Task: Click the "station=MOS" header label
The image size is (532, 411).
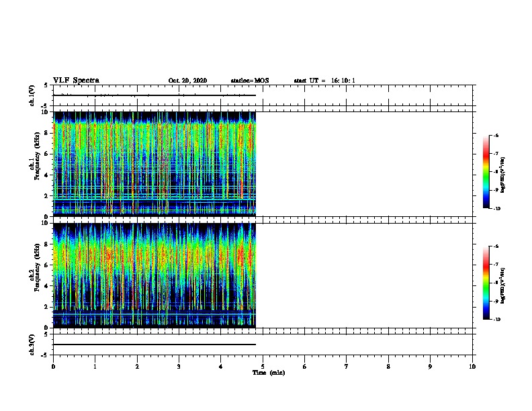Action: coord(250,81)
